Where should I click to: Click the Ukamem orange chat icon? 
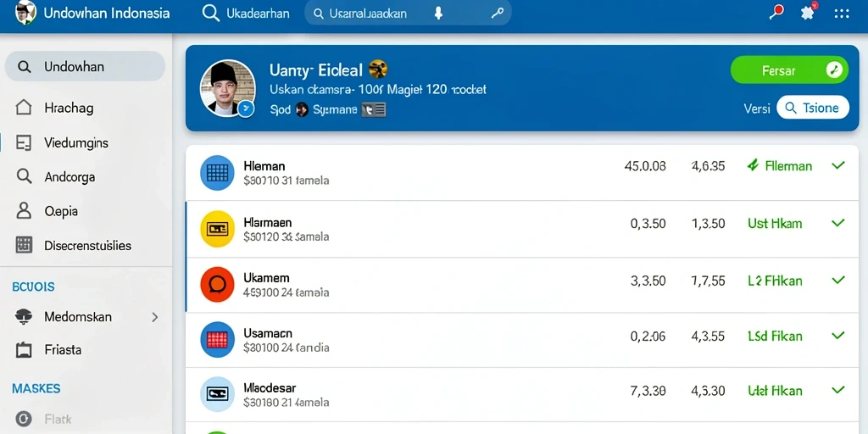point(217,285)
